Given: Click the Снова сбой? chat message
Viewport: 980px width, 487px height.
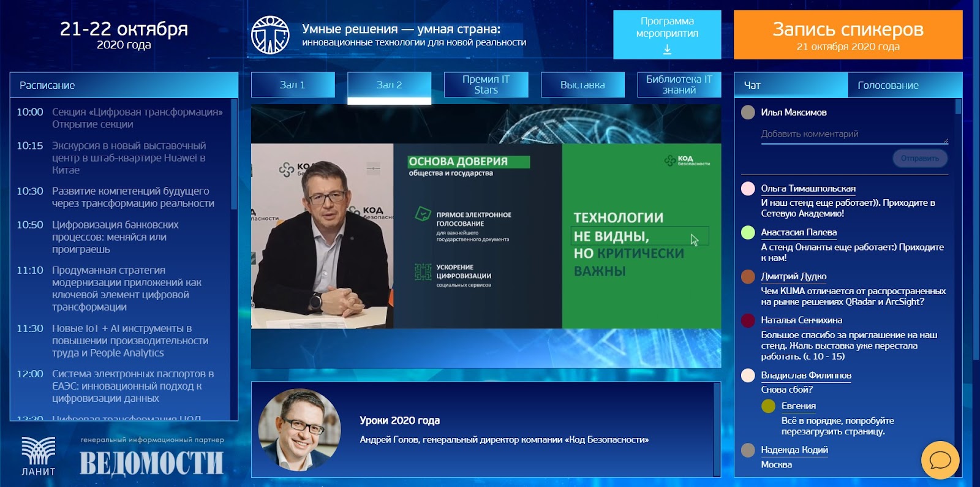Looking at the screenshot, I should click(x=786, y=389).
